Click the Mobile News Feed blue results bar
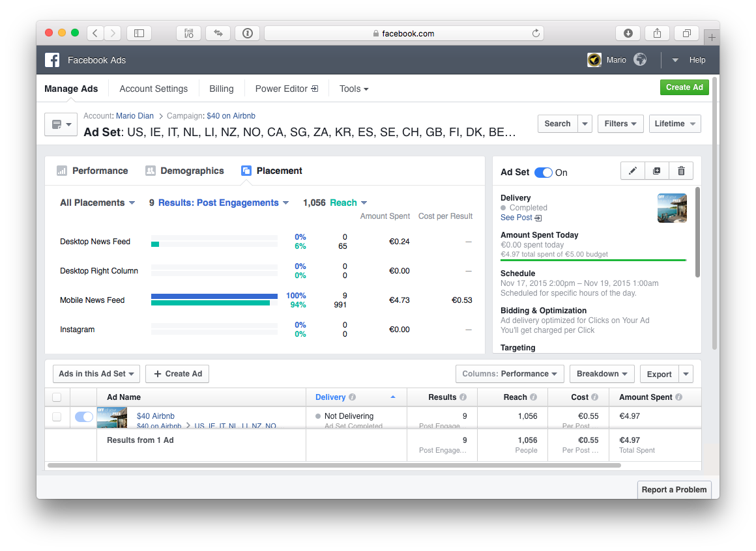Screen dimensions: 756x551 pyautogui.click(x=214, y=296)
